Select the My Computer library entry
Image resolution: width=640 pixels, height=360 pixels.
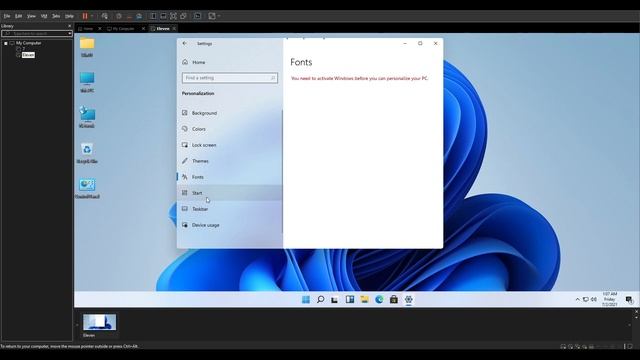click(28, 43)
